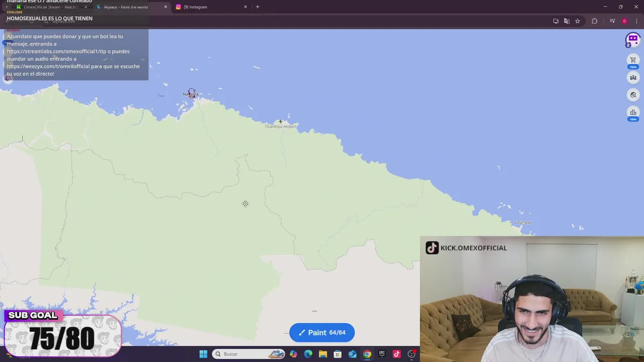
Task: Click the Narganá map label
Action: [x=191, y=94]
